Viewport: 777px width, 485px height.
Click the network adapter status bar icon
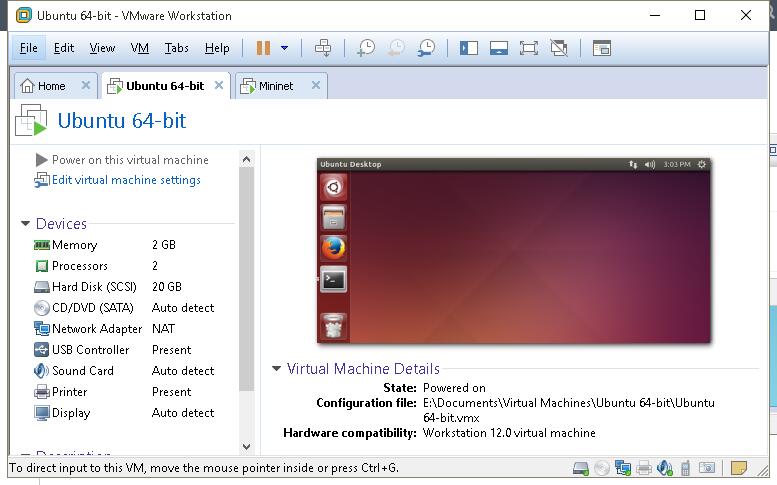tap(623, 468)
